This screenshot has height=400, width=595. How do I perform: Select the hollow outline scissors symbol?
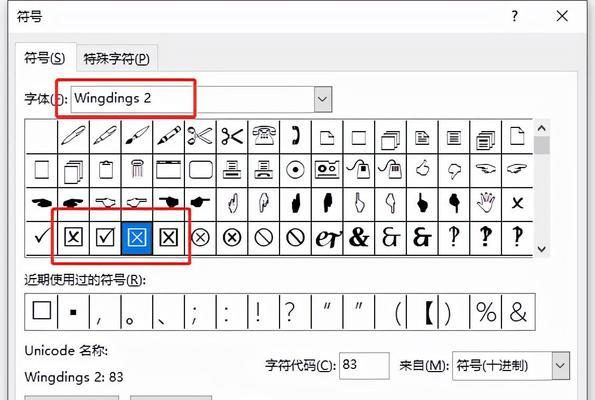click(x=200, y=137)
